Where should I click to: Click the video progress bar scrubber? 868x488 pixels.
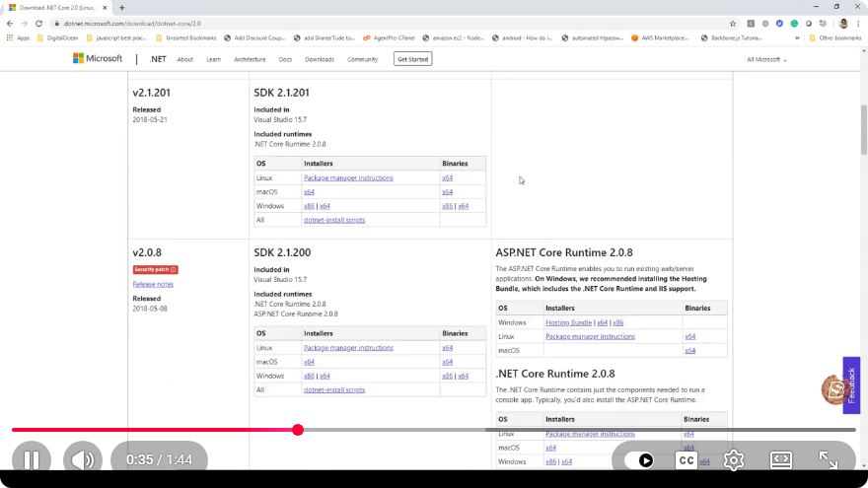pos(298,430)
